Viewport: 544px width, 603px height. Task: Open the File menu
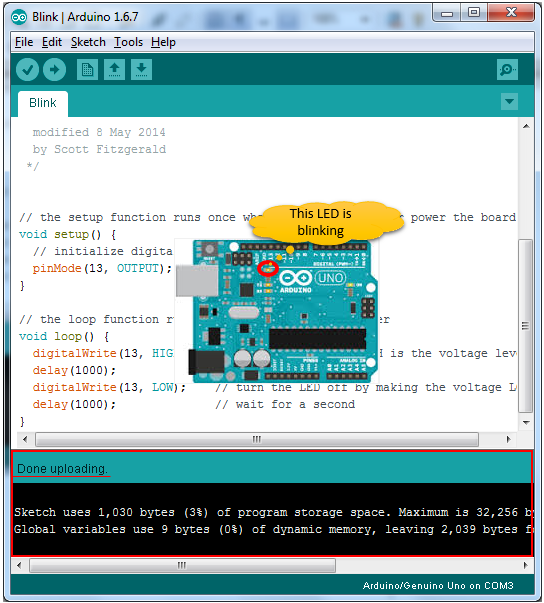pyautogui.click(x=24, y=42)
